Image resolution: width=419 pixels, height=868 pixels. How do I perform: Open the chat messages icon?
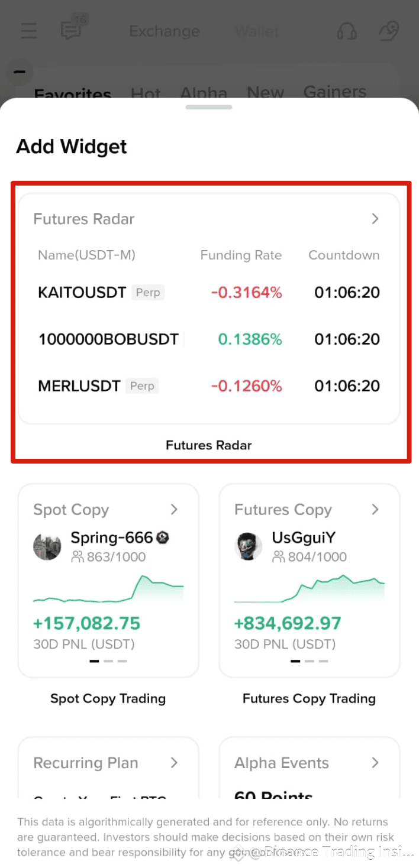click(x=72, y=30)
